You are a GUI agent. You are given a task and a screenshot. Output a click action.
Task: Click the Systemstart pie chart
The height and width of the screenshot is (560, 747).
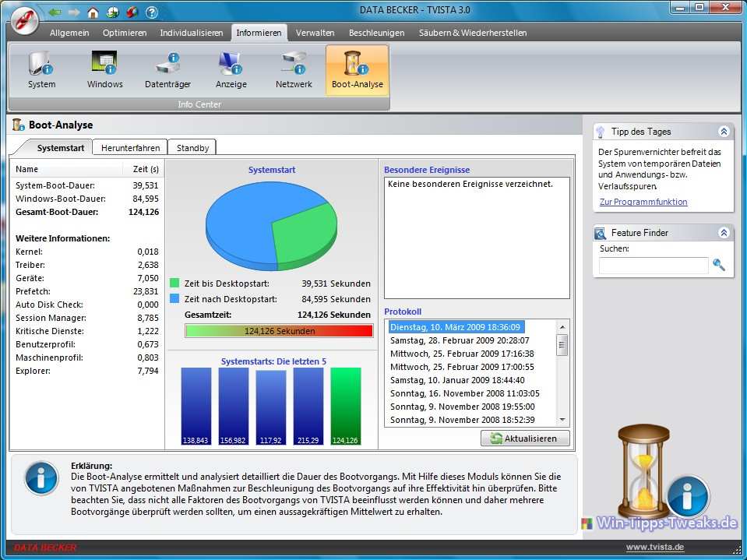coord(272,226)
